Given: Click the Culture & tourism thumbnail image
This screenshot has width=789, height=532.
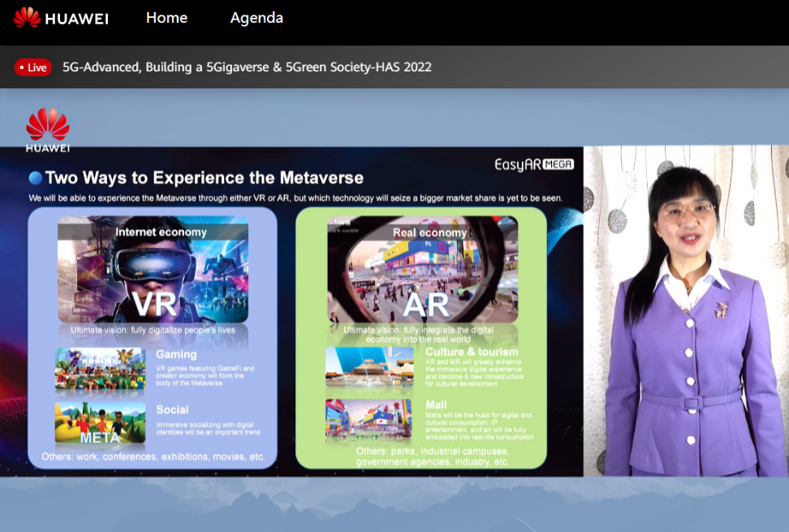Looking at the screenshot, I should click(369, 367).
